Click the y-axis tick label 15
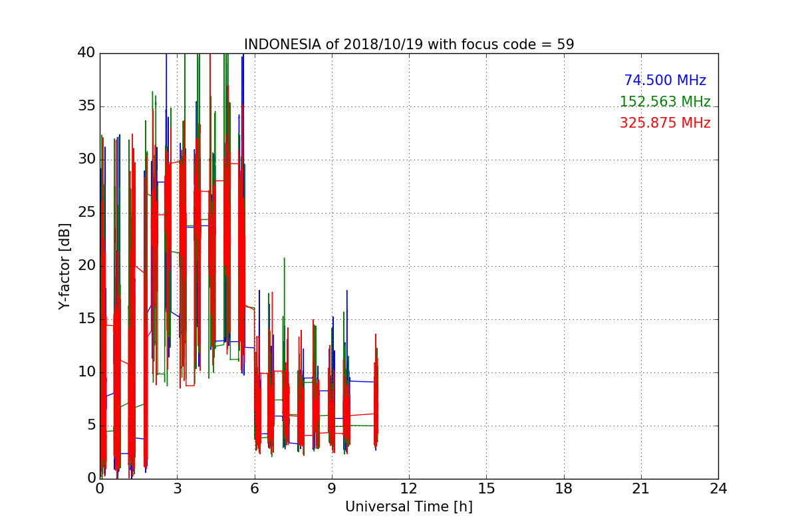798x532 pixels. click(86, 319)
